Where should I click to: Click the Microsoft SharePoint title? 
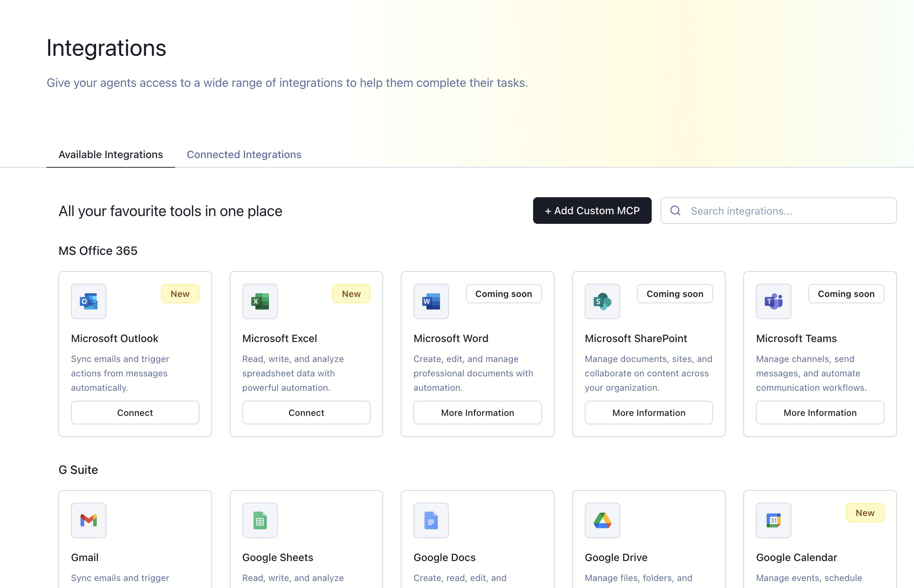click(636, 338)
